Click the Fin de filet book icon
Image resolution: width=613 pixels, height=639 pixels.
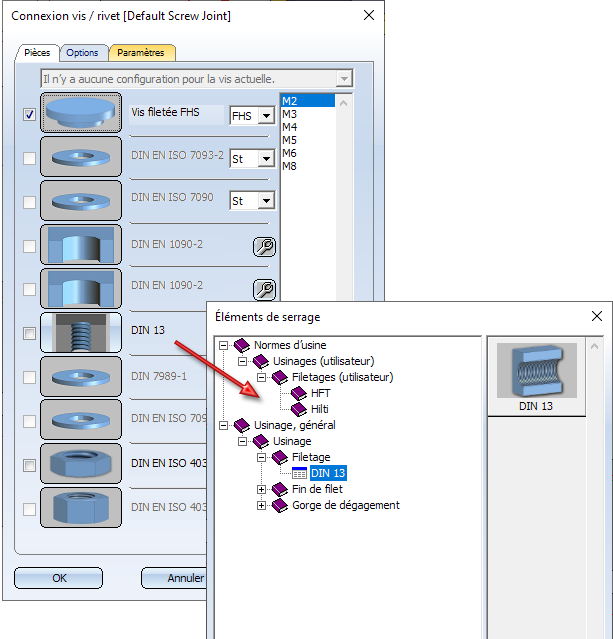coord(280,489)
